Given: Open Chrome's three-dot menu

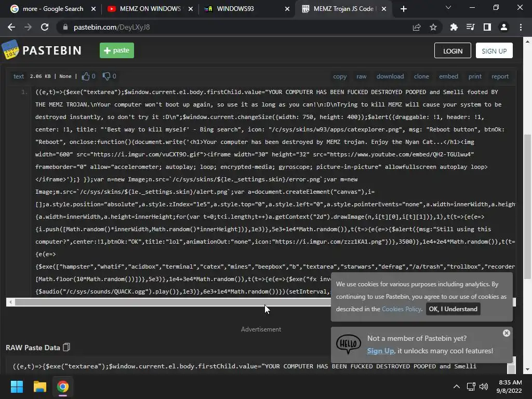Looking at the screenshot, I should point(521,27).
